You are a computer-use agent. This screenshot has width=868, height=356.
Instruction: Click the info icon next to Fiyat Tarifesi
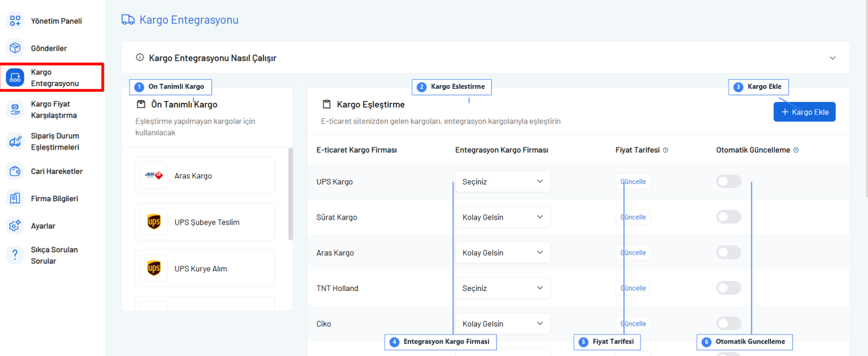coord(665,150)
